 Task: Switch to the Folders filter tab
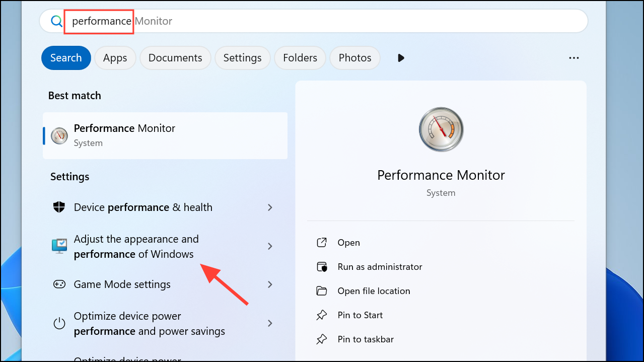tap(300, 58)
